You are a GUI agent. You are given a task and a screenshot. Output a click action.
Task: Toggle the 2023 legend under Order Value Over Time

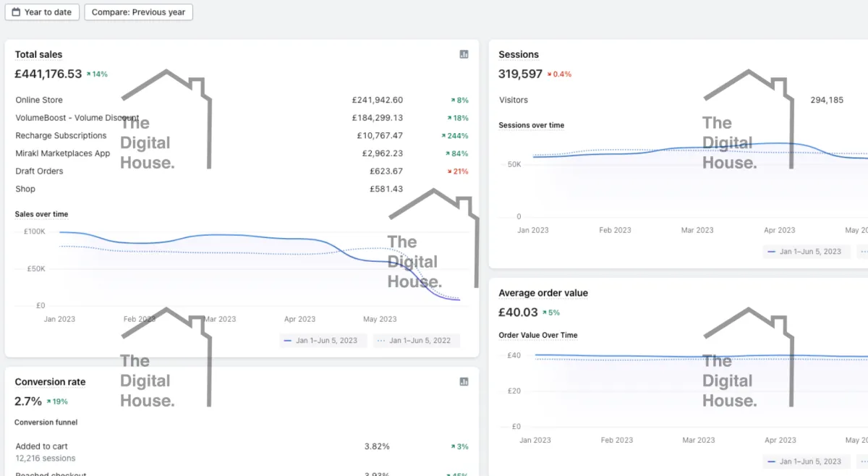(805, 462)
